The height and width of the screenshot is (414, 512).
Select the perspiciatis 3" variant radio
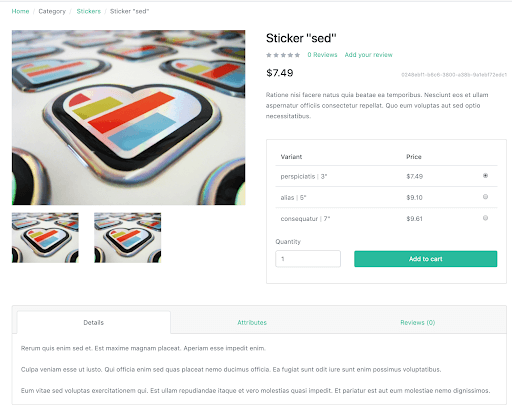click(x=485, y=176)
